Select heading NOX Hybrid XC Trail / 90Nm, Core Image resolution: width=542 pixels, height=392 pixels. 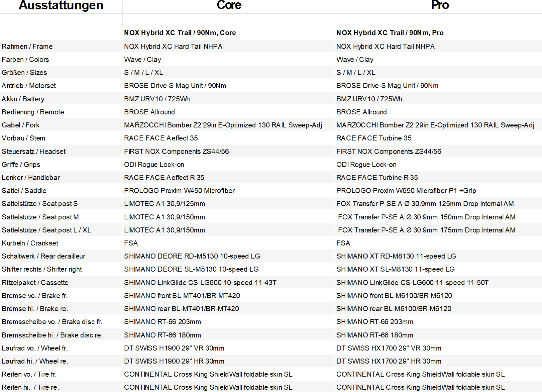[x=180, y=33]
